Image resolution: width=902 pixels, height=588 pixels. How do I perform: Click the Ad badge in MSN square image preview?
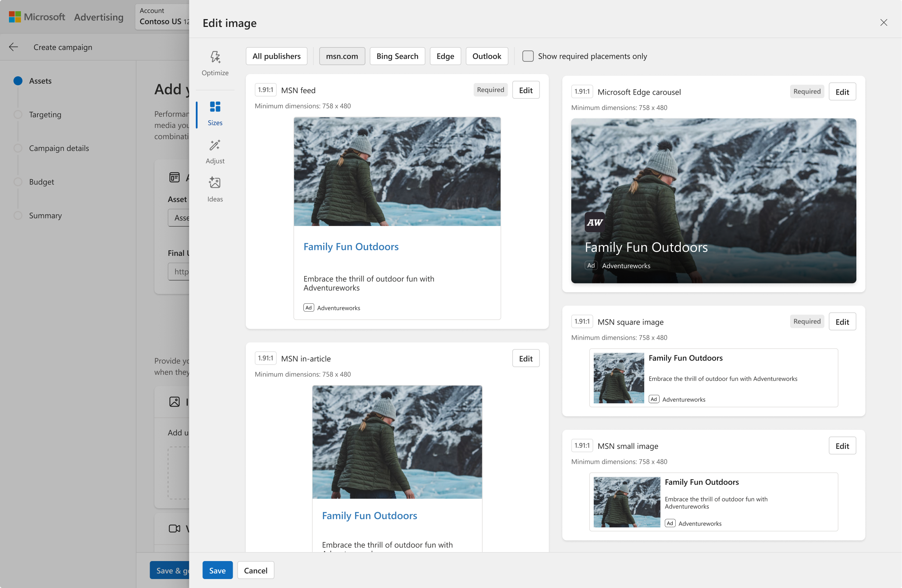pos(654,399)
